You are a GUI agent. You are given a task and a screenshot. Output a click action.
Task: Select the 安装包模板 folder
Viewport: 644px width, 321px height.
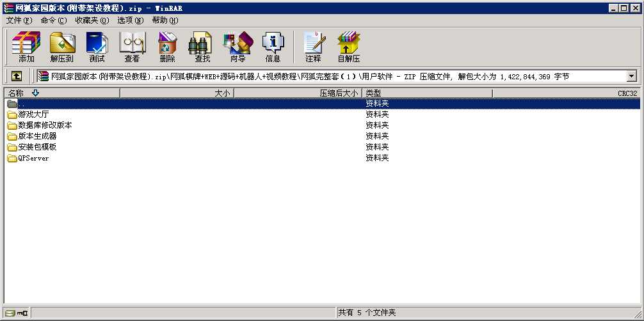32,147
